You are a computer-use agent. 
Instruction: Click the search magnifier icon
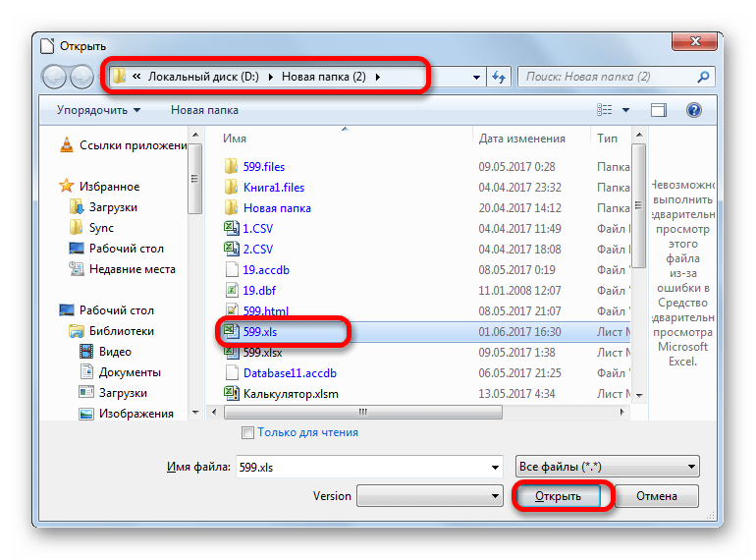click(x=703, y=77)
